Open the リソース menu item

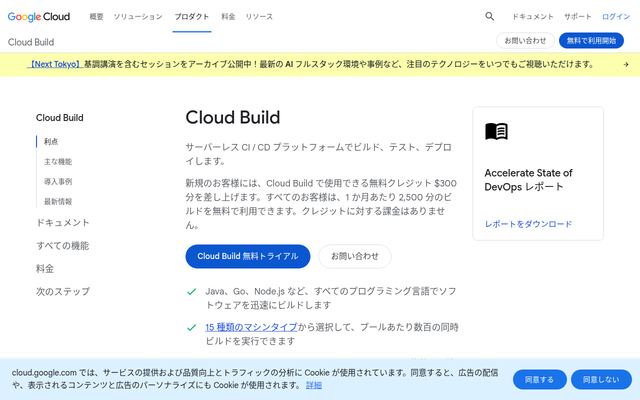click(x=259, y=17)
